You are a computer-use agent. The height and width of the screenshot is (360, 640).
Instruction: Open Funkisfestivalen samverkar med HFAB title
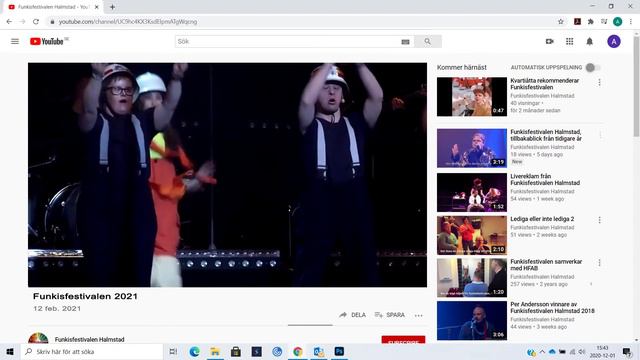tap(546, 265)
